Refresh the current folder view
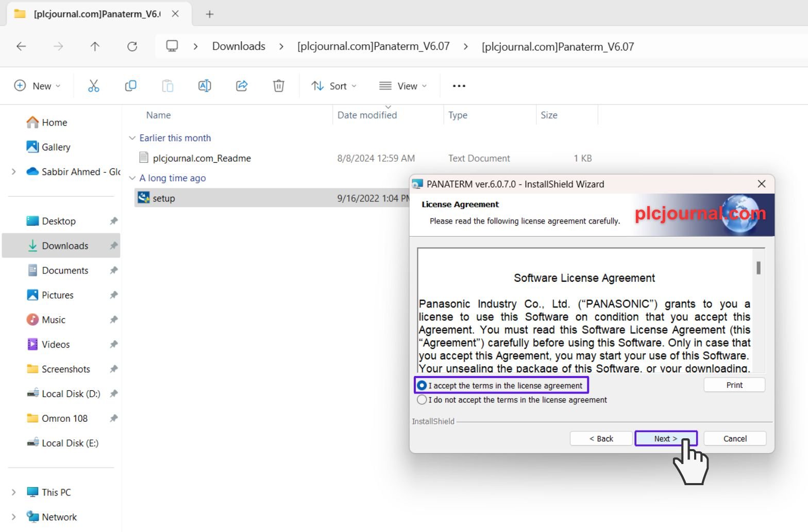Viewport: 808px width, 532px height. tap(132, 46)
